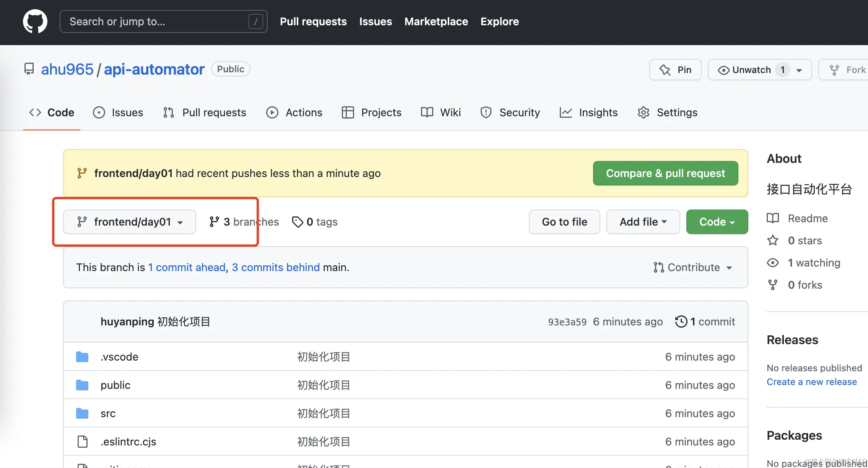Image resolution: width=868 pixels, height=468 pixels.
Task: Expand the Add file dropdown
Action: pos(643,222)
